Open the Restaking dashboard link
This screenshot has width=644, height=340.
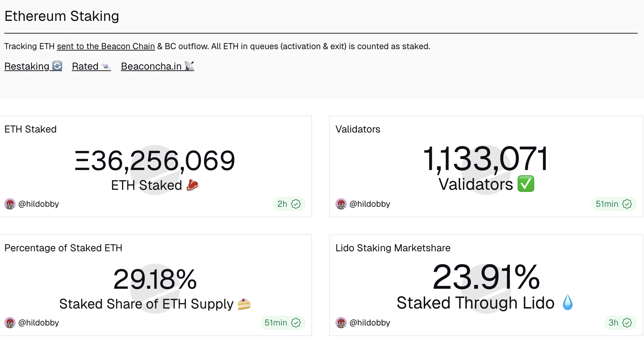(x=33, y=66)
